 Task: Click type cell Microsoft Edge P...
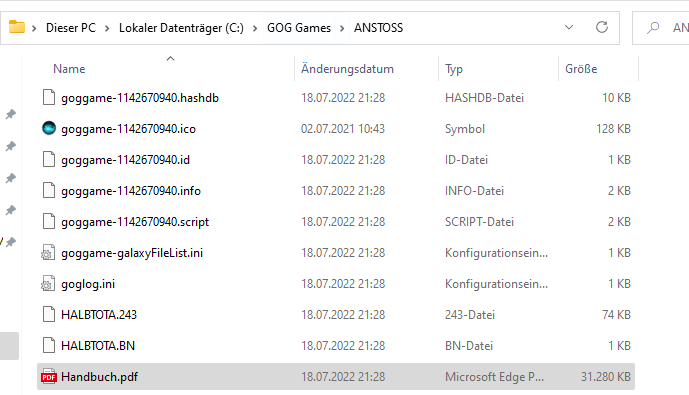[494, 377]
